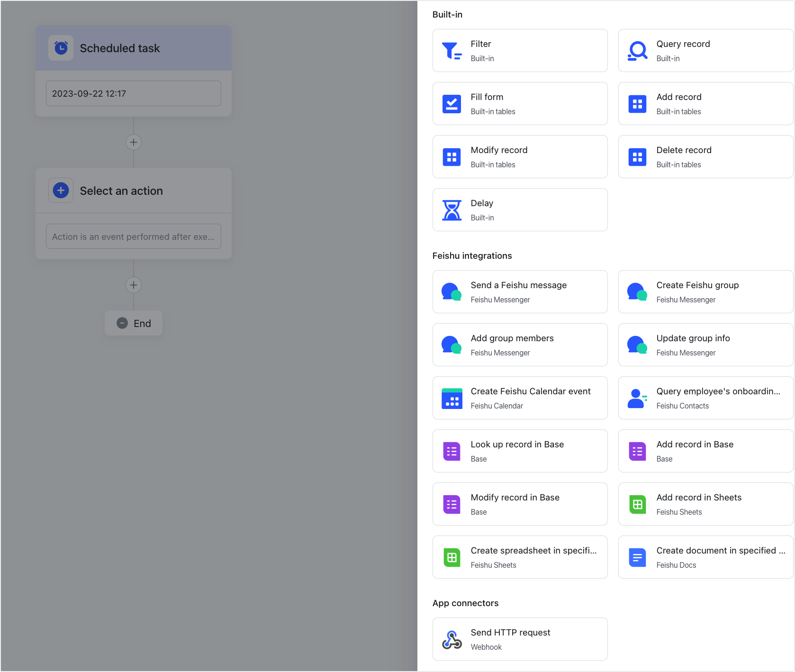Click the Query record magnifier icon

tap(637, 51)
